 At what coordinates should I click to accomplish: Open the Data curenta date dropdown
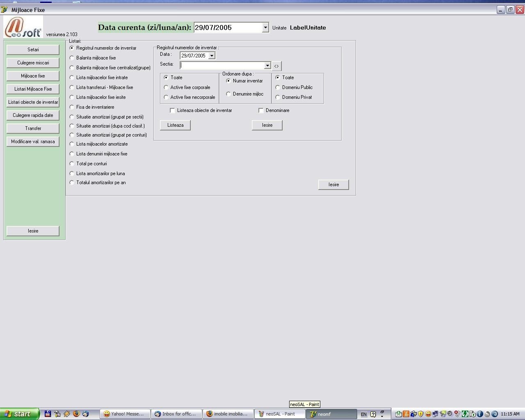coord(265,27)
